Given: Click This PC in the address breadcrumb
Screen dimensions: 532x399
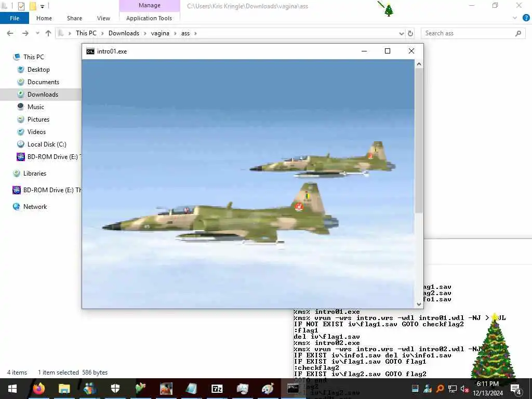Looking at the screenshot, I should click(x=86, y=33).
